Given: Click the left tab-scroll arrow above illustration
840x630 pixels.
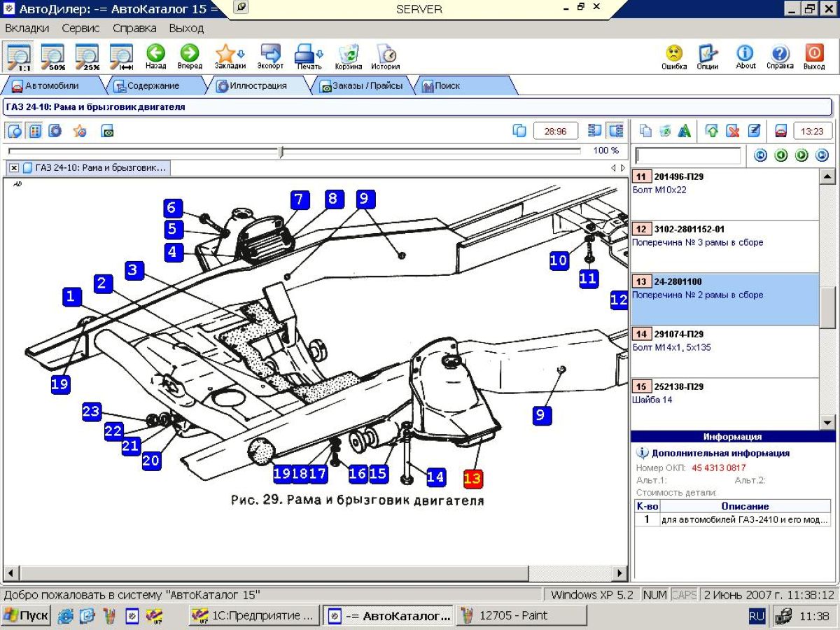Looking at the screenshot, I should (x=613, y=168).
